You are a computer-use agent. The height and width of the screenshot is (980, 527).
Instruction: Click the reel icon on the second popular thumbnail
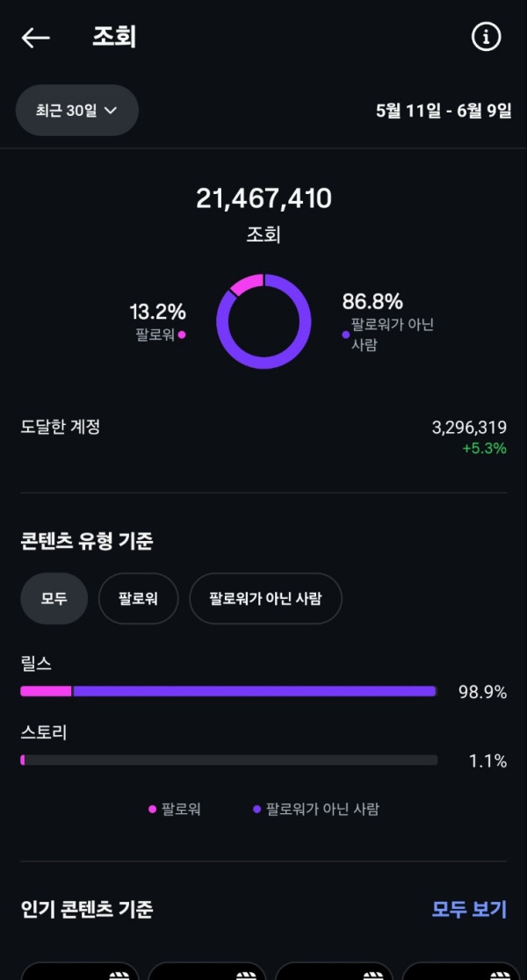(x=245, y=974)
